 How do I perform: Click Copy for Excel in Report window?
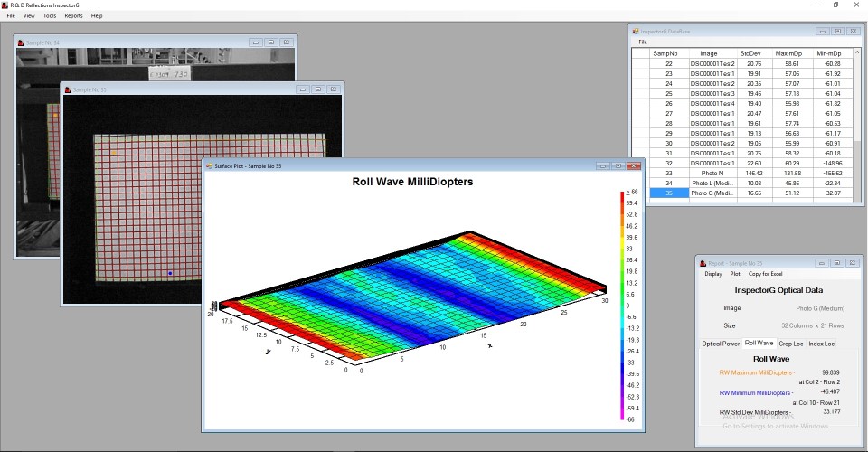pos(765,274)
